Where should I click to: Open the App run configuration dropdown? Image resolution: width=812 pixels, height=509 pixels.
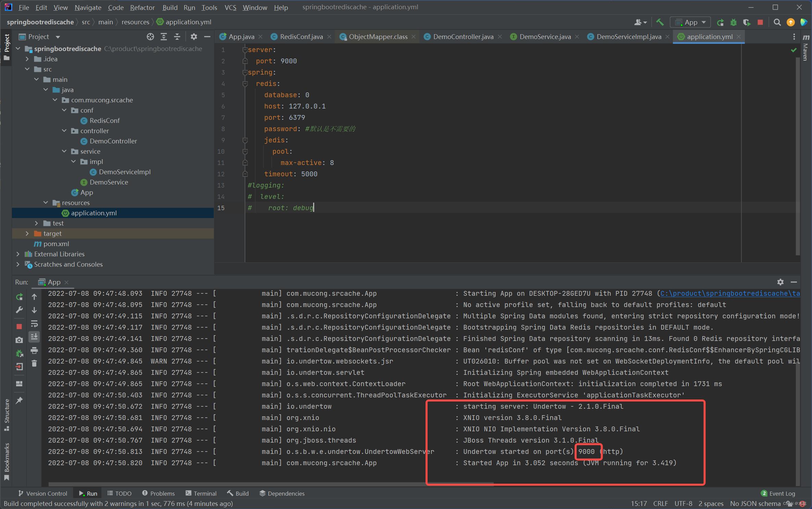pos(691,22)
